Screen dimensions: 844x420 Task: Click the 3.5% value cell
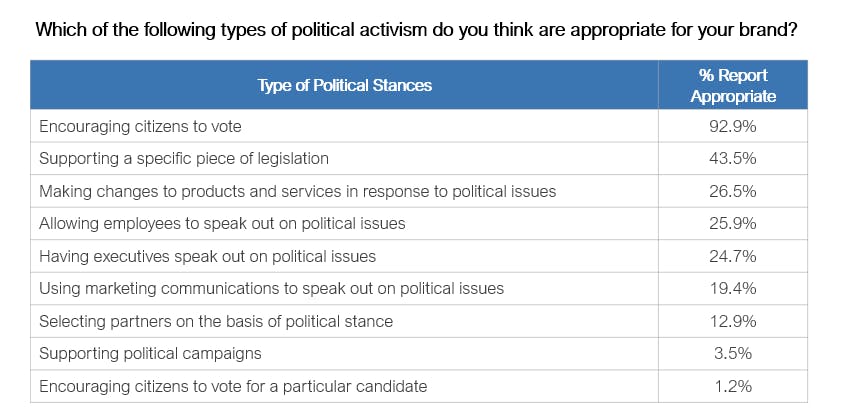(733, 353)
